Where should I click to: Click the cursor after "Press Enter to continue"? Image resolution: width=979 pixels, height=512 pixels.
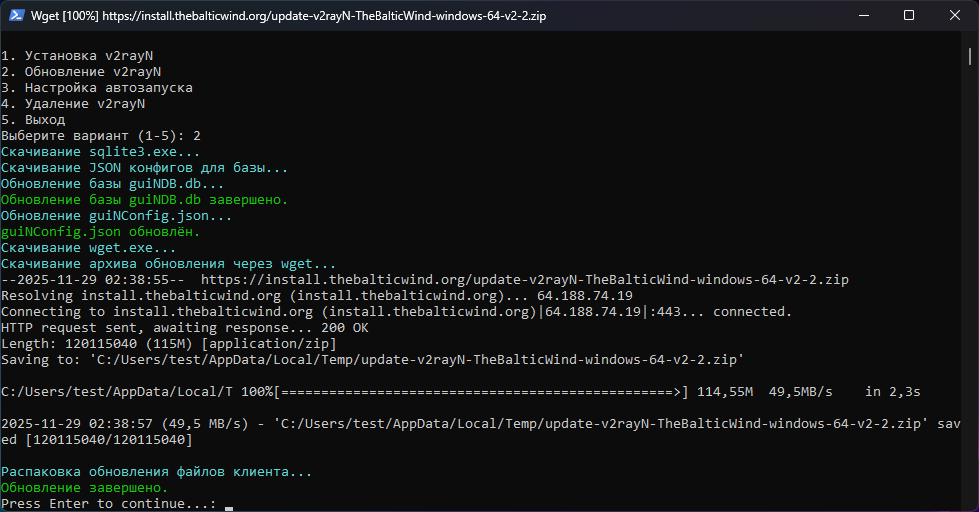click(x=229, y=505)
